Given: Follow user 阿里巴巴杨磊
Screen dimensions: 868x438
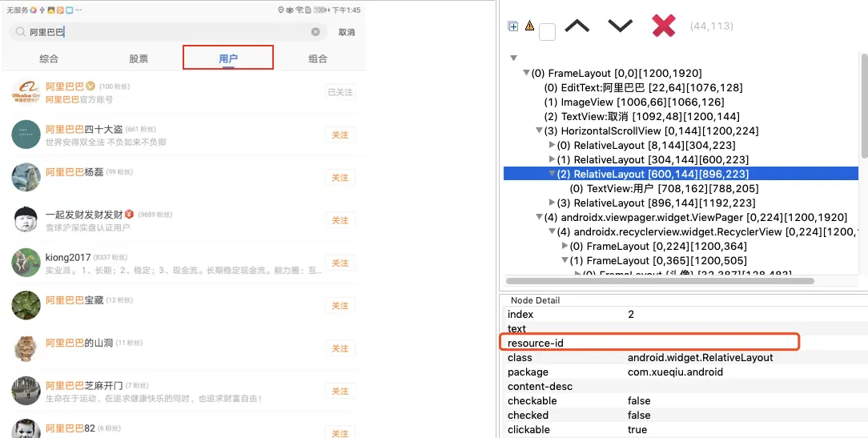Looking at the screenshot, I should tap(340, 177).
